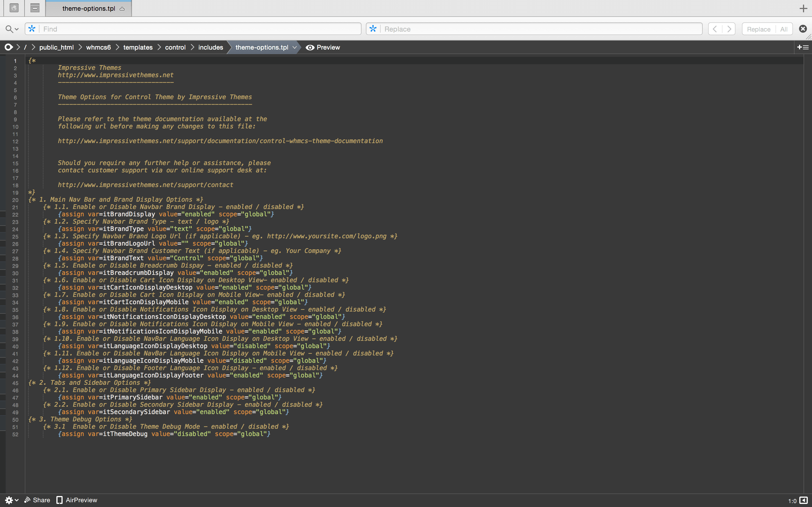
Task: Expand the theme-options.tpl breadcrumb dropdown
Action: [294, 47]
